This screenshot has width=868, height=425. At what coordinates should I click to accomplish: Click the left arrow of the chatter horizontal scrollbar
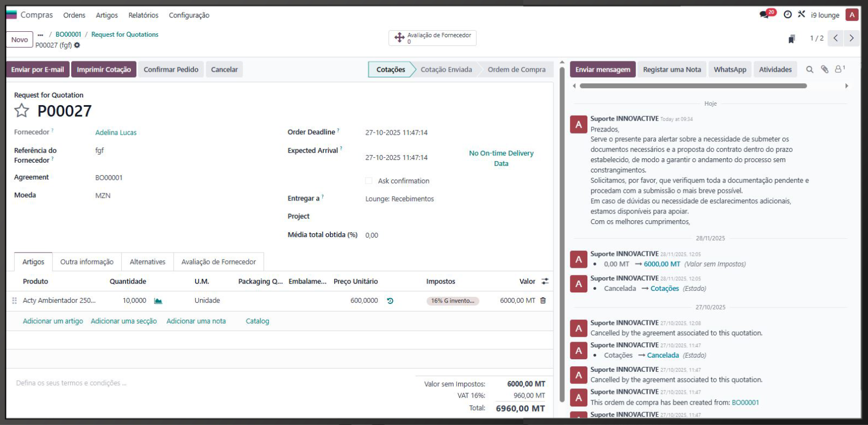click(574, 86)
